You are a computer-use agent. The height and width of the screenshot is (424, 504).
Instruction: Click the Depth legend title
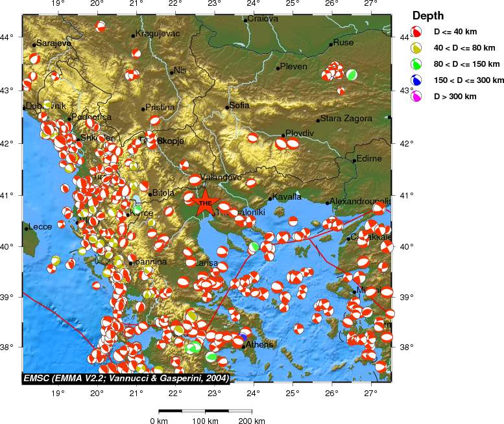click(429, 16)
